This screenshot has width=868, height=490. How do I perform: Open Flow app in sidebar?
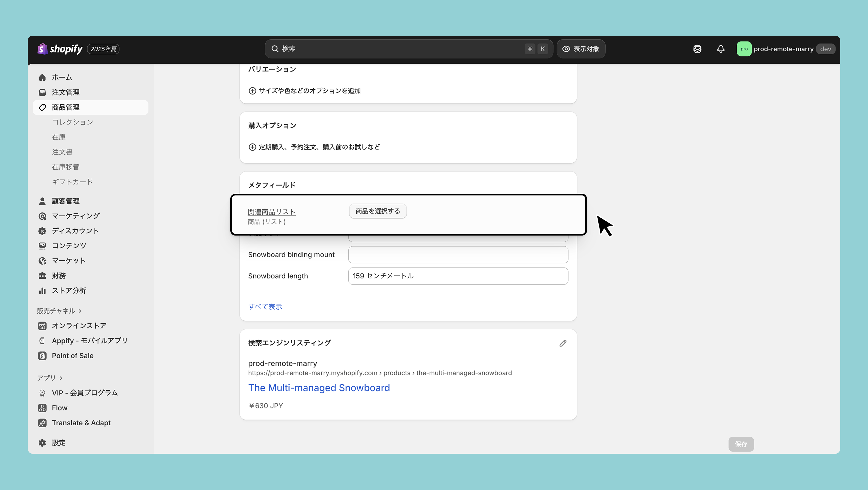click(59, 408)
